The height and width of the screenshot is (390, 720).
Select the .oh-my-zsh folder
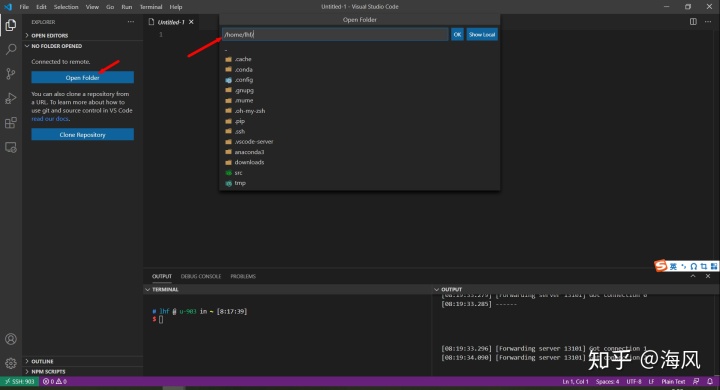[x=359, y=111]
